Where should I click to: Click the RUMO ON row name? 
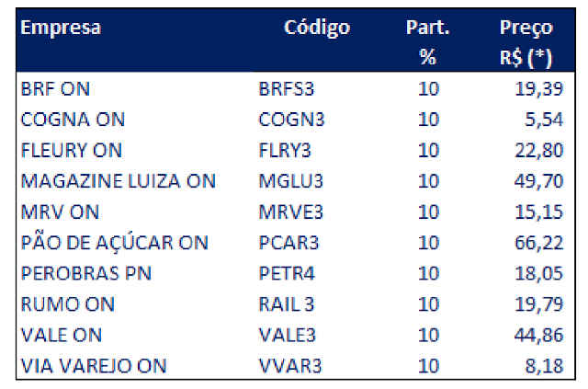[x=68, y=304]
